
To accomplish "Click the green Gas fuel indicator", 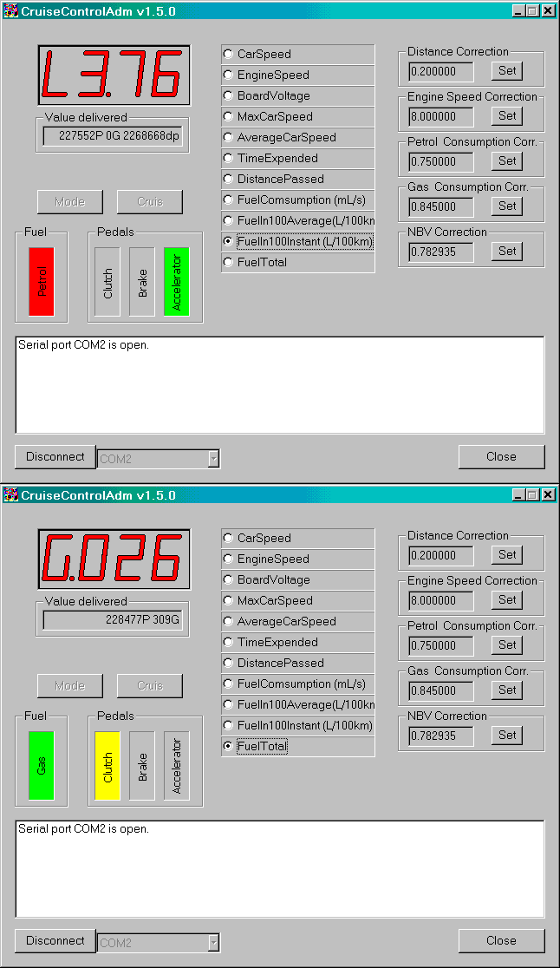I will coord(42,765).
